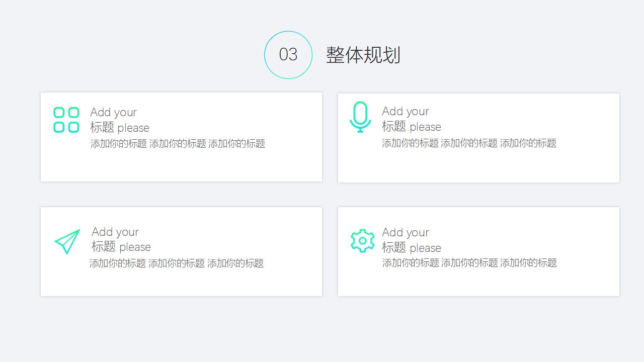644x362 pixels.
Task: Select the title text beside the gear icon
Action: point(412,240)
